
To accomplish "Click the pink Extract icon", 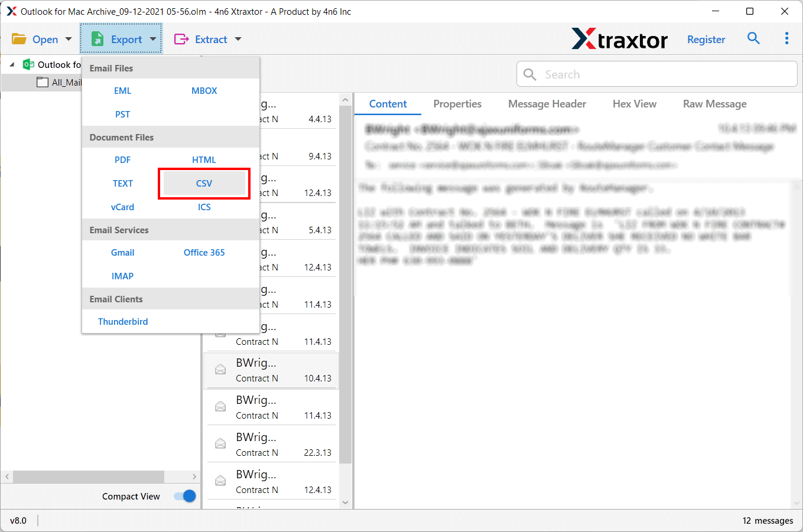I will click(x=181, y=39).
